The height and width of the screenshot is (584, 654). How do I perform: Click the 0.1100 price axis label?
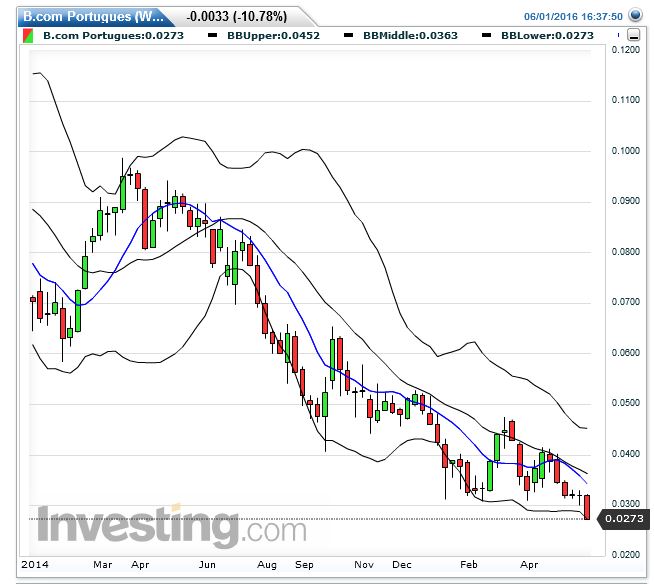[x=626, y=100]
